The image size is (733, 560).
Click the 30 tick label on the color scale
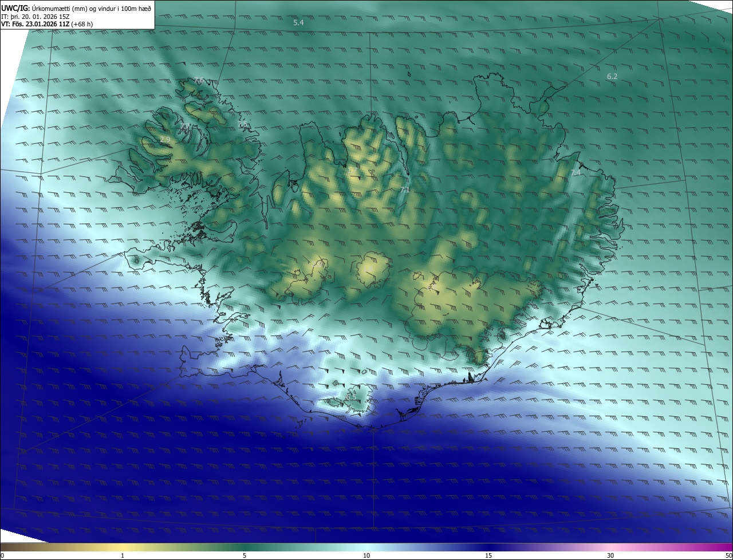click(610, 555)
